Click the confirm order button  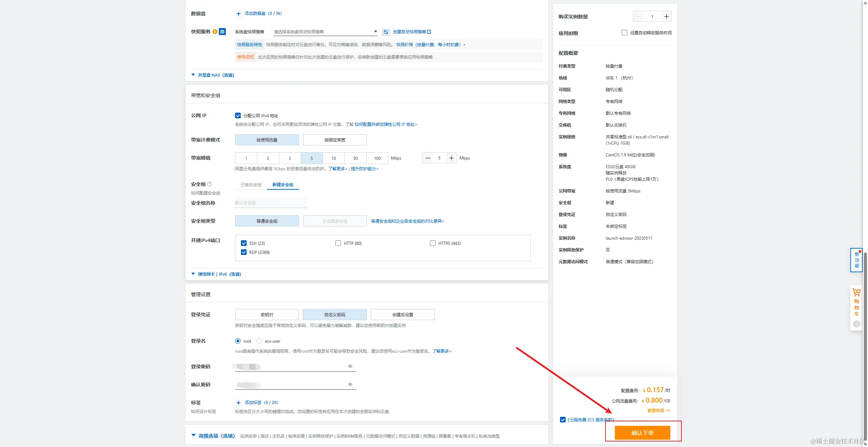(642, 432)
